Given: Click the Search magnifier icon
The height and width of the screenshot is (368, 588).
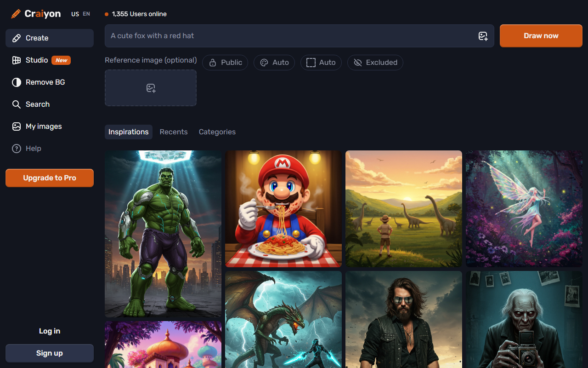Looking at the screenshot, I should coord(17,104).
